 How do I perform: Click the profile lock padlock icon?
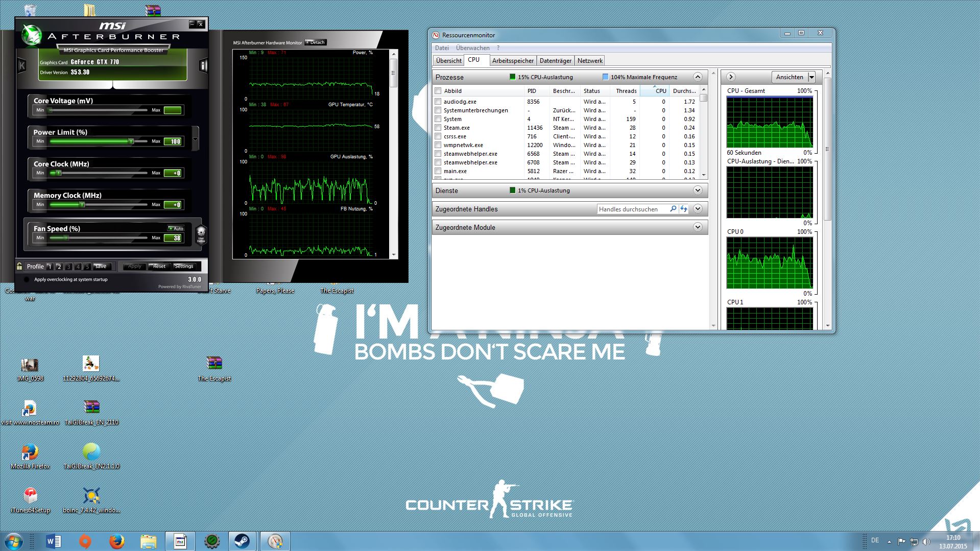tap(19, 266)
